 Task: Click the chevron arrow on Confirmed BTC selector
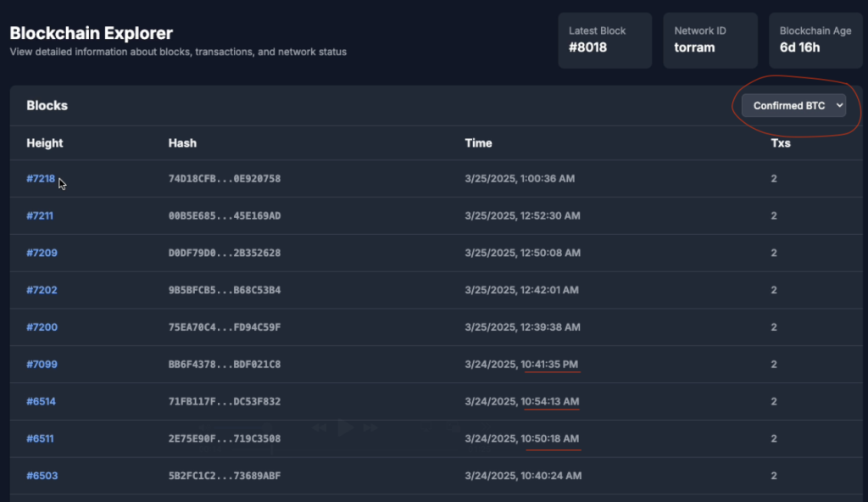(x=839, y=105)
